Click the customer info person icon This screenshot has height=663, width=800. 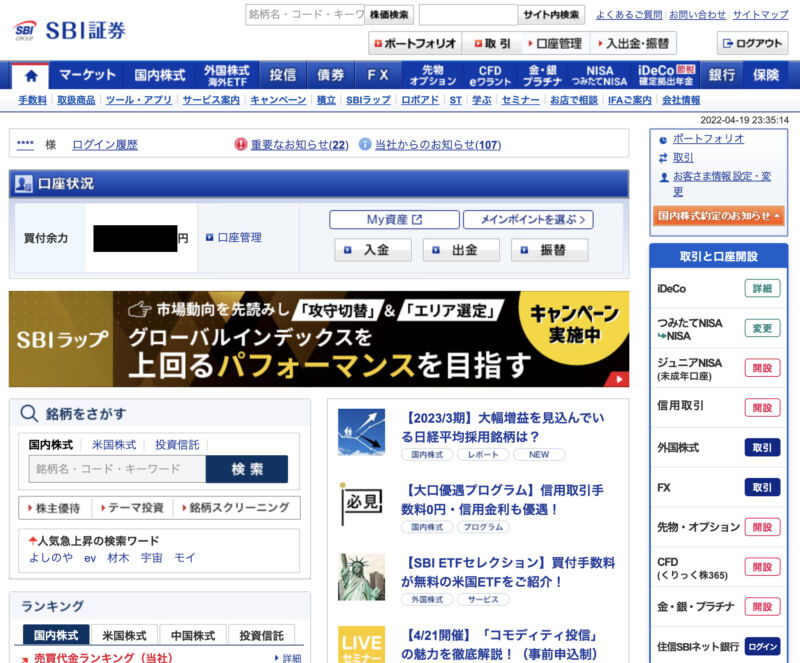coord(664,178)
